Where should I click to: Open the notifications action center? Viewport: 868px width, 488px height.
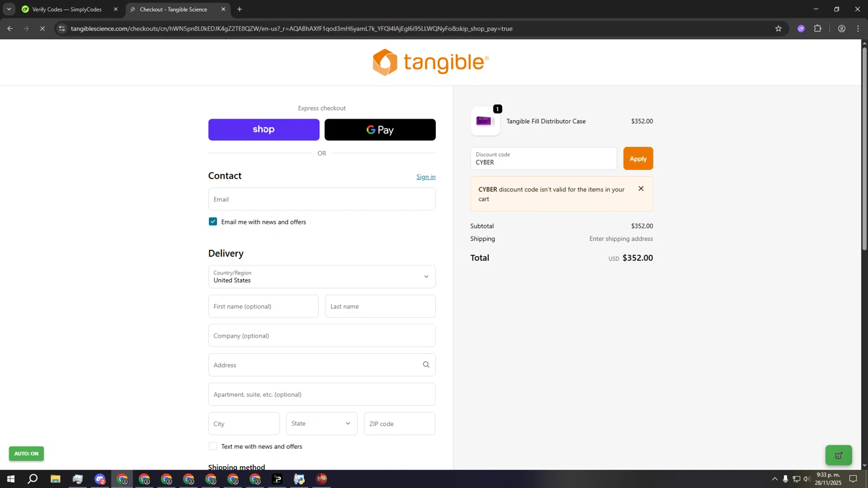[x=853, y=479]
